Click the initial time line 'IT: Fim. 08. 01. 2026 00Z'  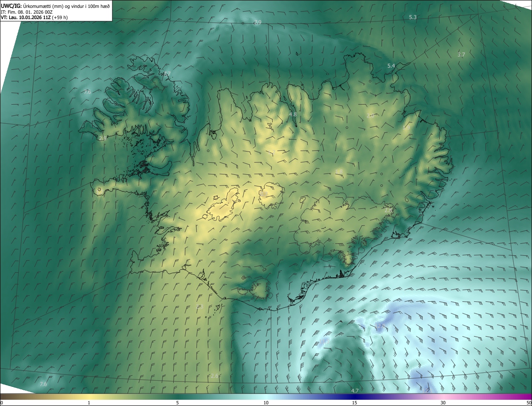[27, 12]
